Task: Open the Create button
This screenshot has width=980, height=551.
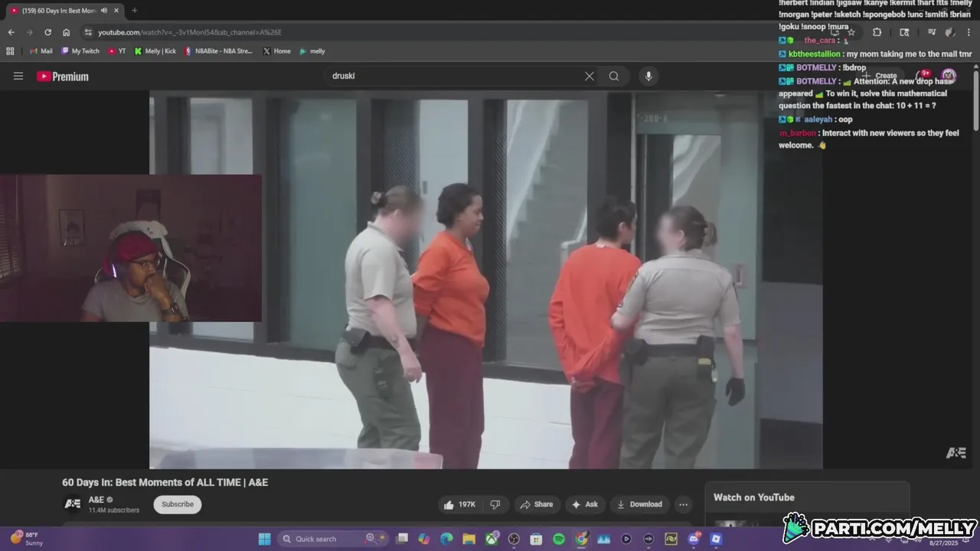Action: pos(880,76)
